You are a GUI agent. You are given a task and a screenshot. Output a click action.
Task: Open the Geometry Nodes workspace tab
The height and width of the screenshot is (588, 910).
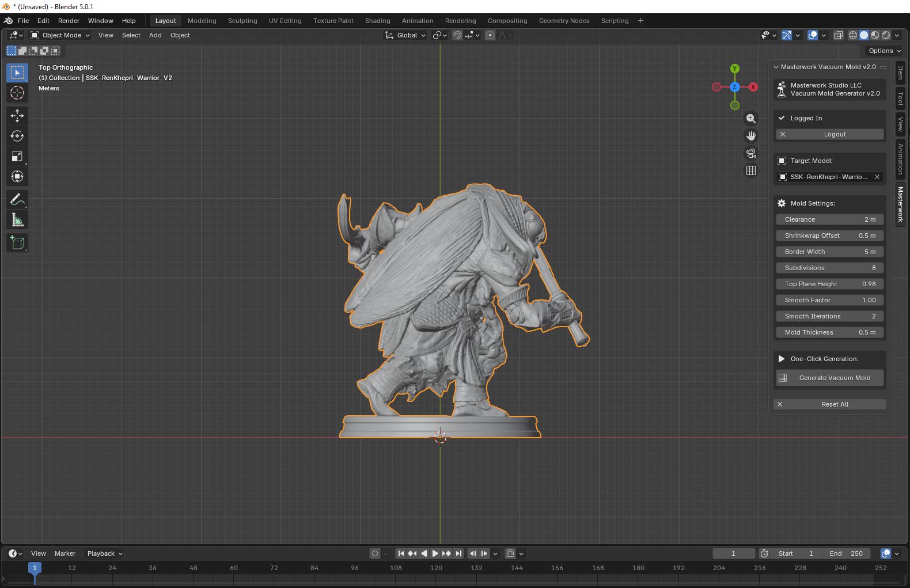click(564, 21)
